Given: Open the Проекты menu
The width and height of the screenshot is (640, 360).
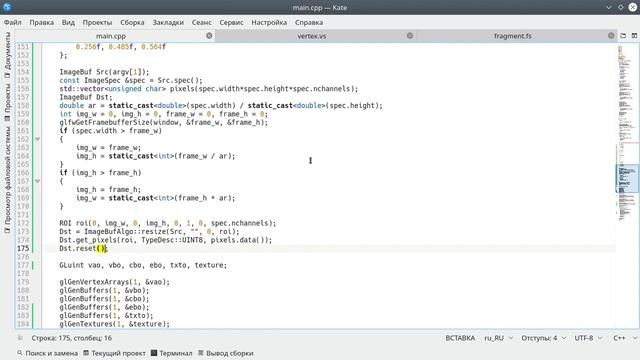Looking at the screenshot, I should (x=97, y=22).
